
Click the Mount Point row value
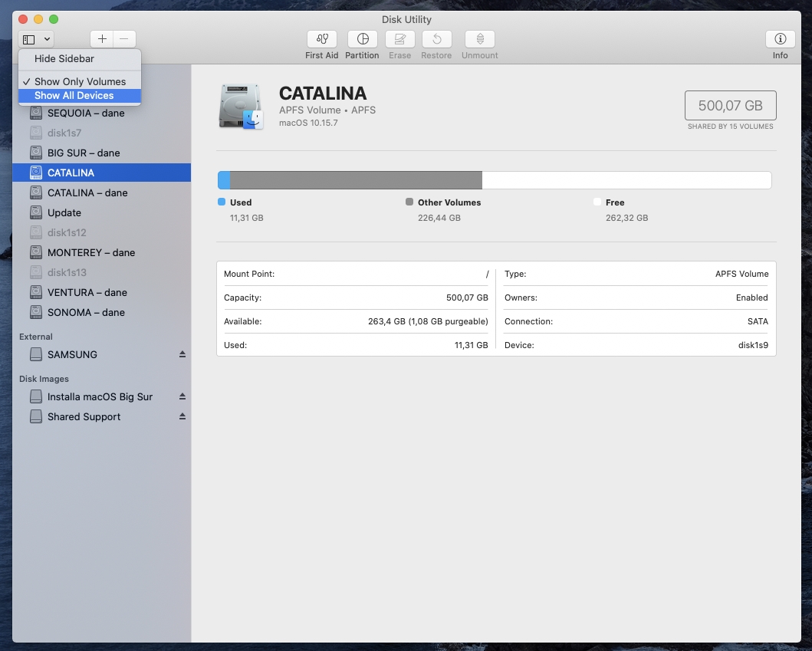(x=487, y=274)
